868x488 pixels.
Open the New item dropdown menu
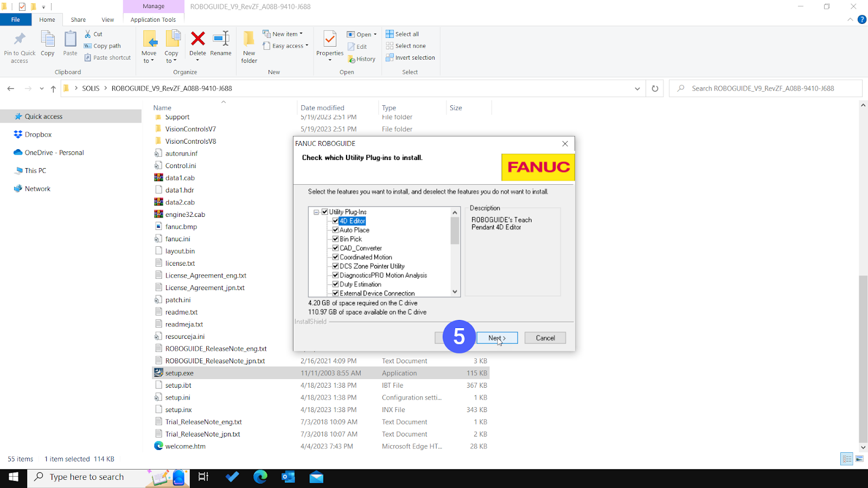point(284,33)
